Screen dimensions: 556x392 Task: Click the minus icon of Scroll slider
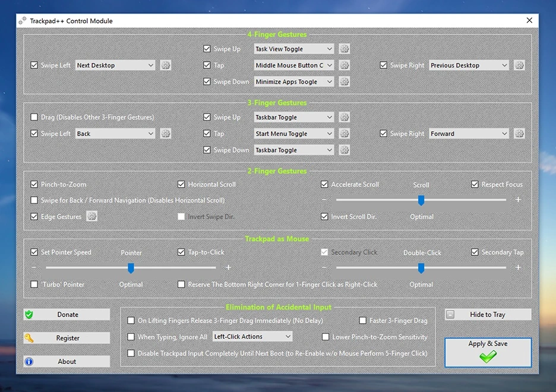click(x=324, y=200)
